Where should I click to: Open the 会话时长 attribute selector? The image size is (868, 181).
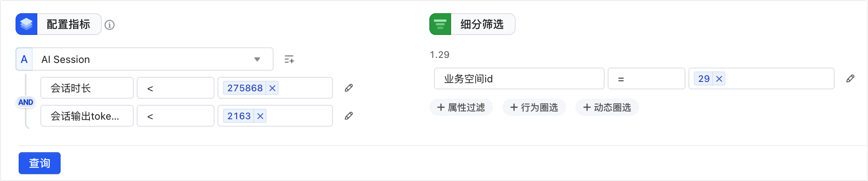(x=87, y=88)
